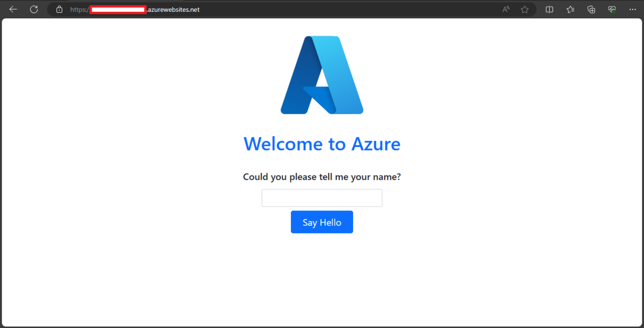View site info via the padlock icon

[60, 10]
